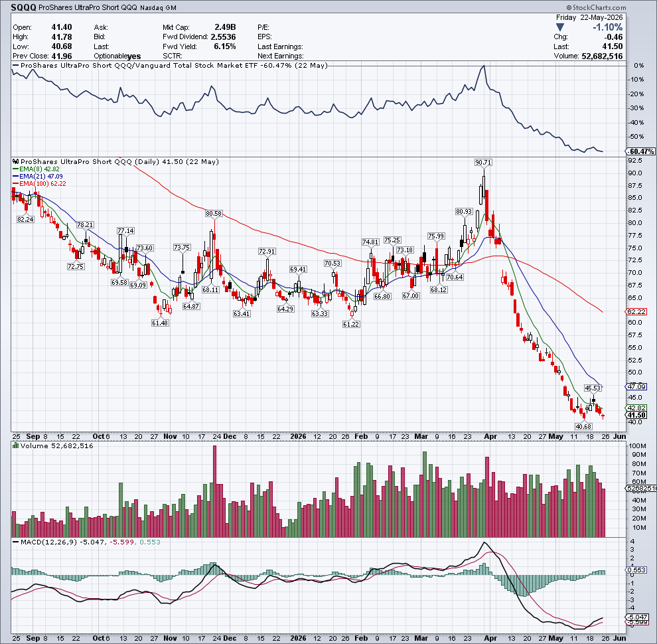Click the 62.22 red EMA axis tag
Image resolution: width=657 pixels, height=644 pixels.
tap(636, 312)
